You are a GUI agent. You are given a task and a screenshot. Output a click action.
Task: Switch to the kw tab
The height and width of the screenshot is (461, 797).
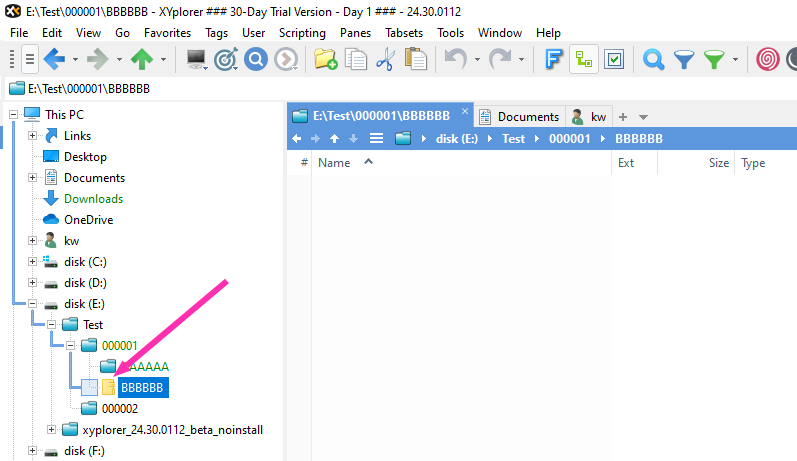pyautogui.click(x=590, y=117)
